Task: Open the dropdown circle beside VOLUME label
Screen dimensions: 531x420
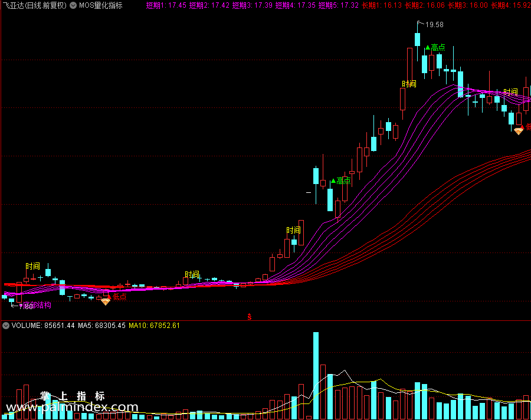Action: click(6, 326)
